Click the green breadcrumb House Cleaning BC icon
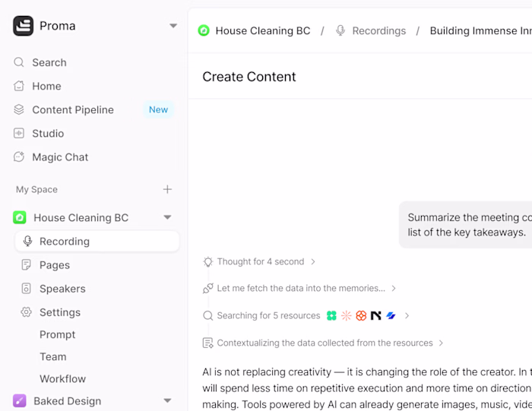This screenshot has height=411, width=532. coord(204,30)
